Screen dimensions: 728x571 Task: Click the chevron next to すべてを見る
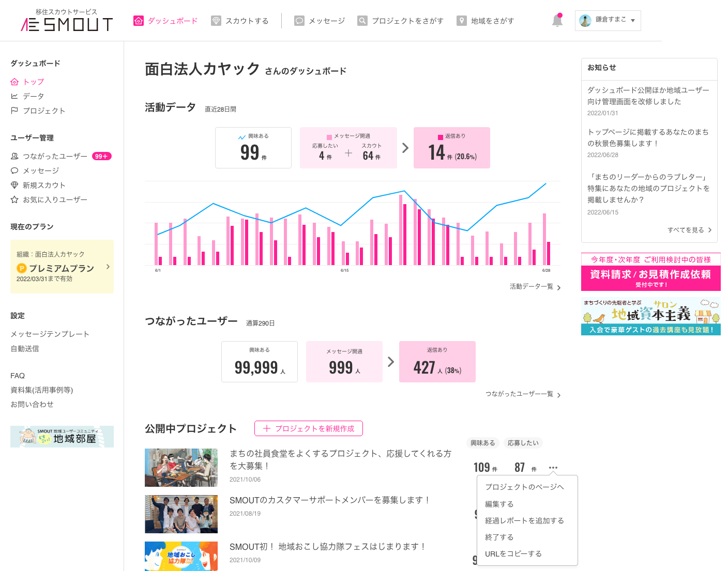pos(710,230)
